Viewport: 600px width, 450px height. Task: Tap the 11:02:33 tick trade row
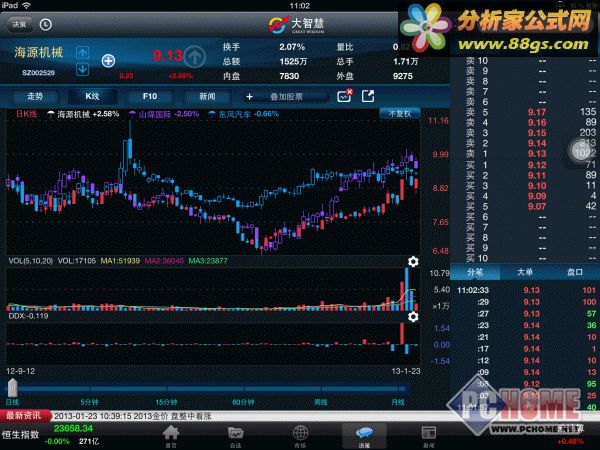click(526, 290)
